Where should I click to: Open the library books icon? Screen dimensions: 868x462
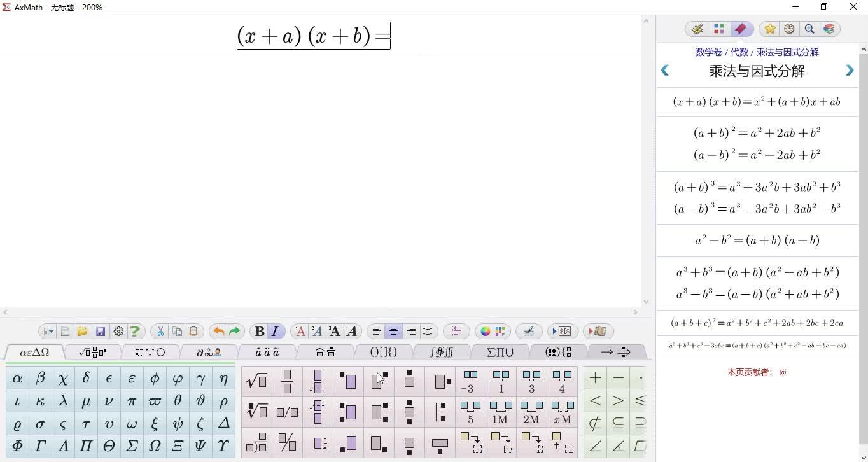click(829, 29)
